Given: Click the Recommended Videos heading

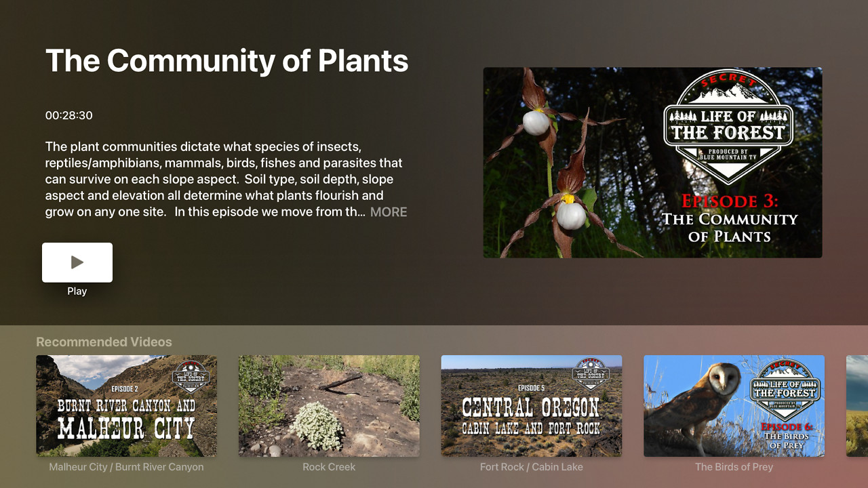Looking at the screenshot, I should coord(104,342).
